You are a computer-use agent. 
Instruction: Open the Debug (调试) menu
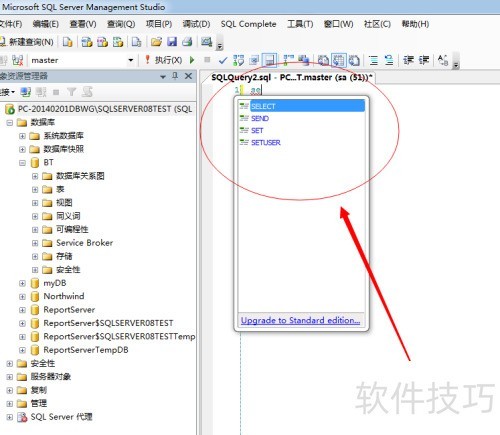pyautogui.click(x=196, y=24)
